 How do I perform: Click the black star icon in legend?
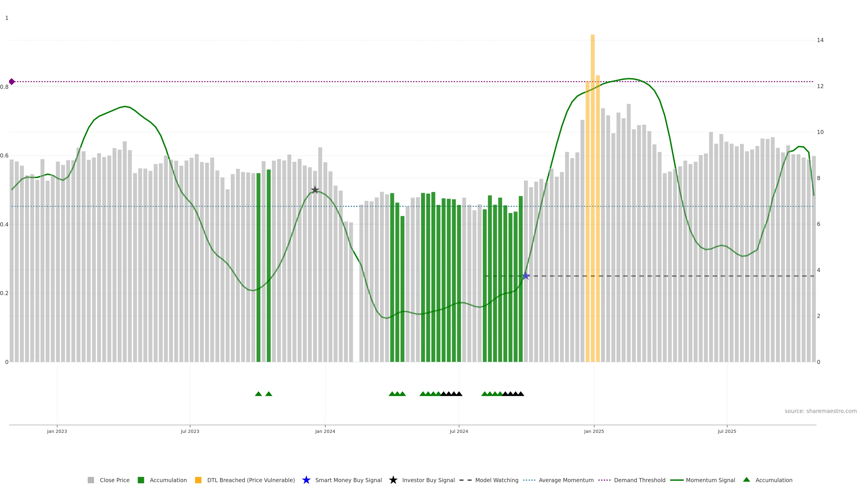click(x=393, y=480)
